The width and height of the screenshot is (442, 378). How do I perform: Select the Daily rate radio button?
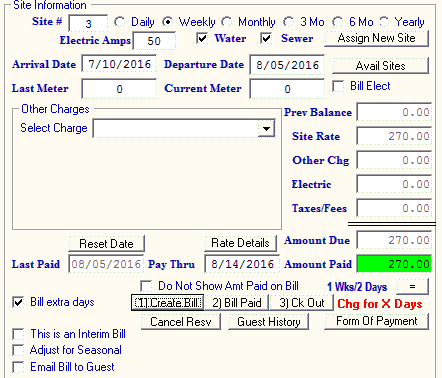click(x=119, y=22)
